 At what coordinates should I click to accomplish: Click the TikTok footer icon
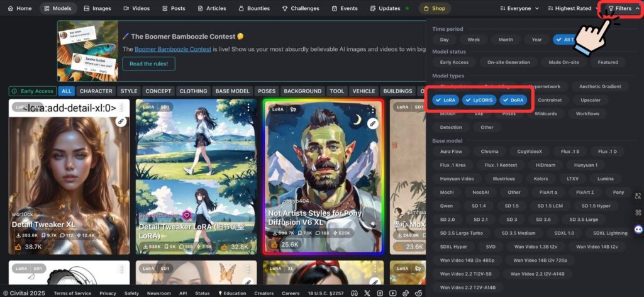tap(406, 293)
